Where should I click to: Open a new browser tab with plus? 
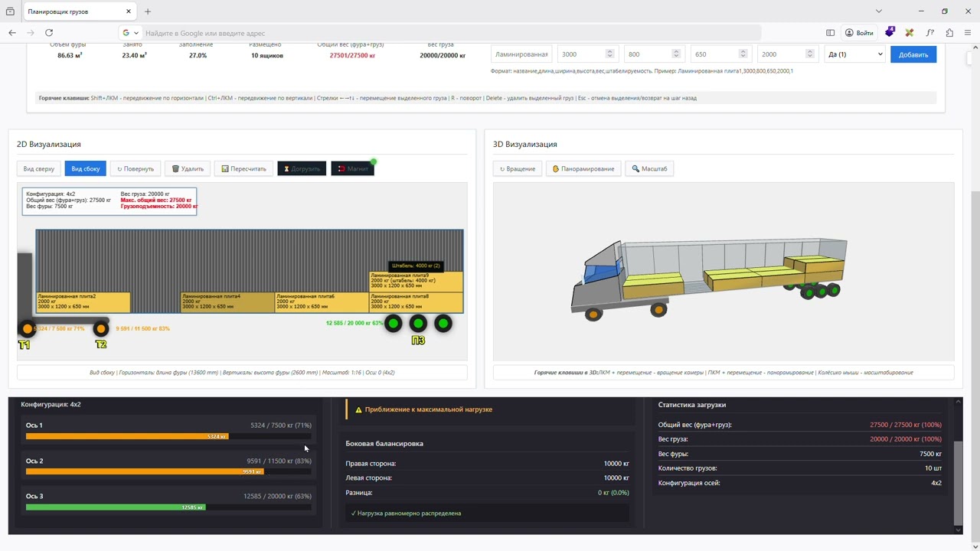(x=148, y=11)
